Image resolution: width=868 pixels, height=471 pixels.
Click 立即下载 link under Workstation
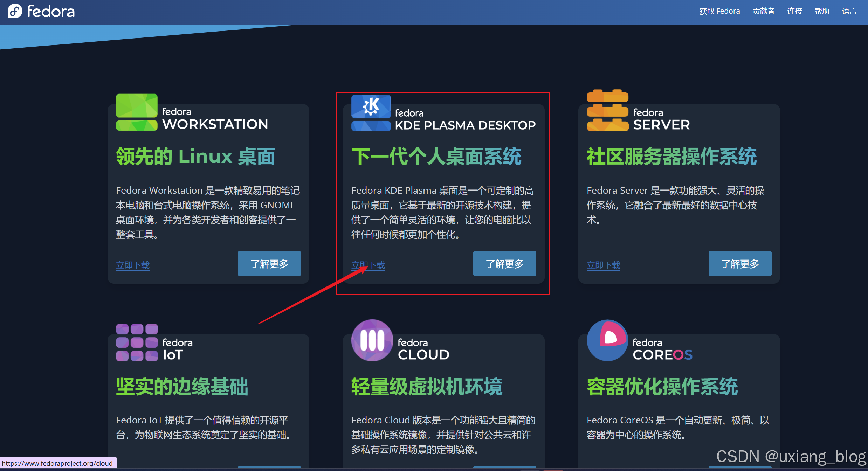(133, 265)
